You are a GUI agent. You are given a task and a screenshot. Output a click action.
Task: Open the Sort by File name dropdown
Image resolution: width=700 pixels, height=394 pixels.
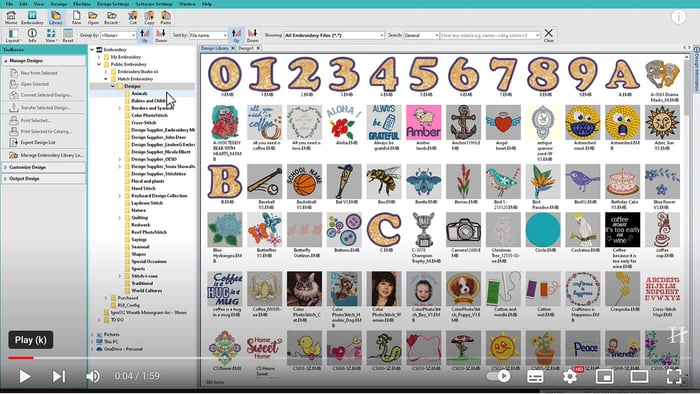pyautogui.click(x=208, y=35)
